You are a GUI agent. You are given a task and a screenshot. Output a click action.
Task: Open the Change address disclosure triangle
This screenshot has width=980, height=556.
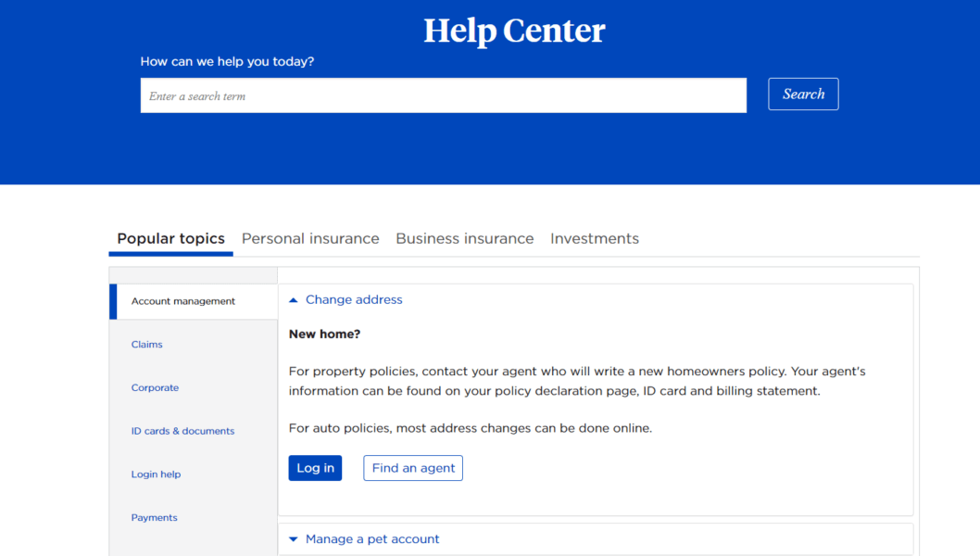pyautogui.click(x=293, y=299)
